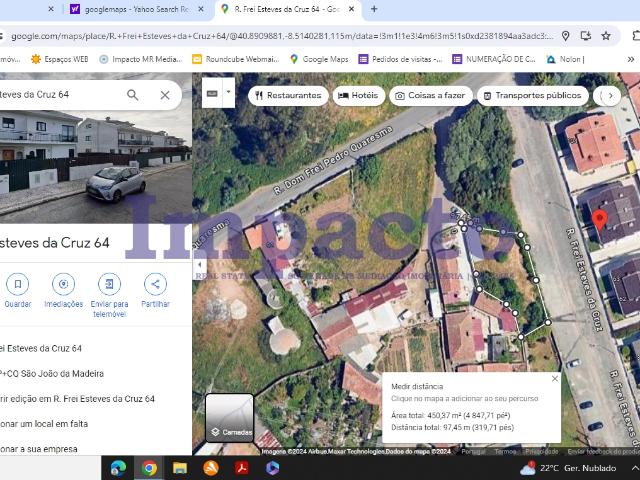Click the Privacidade link at map bottom
The height and width of the screenshot is (480, 640).
(x=542, y=451)
